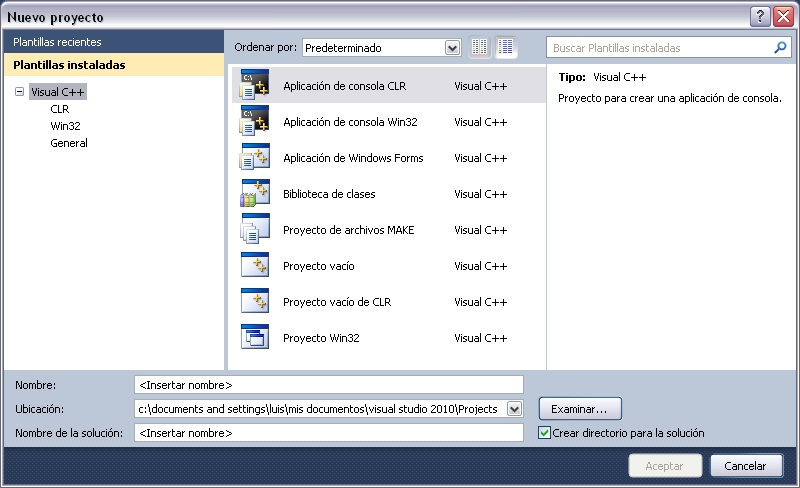Toggle Crear directorio para la solución checkbox
Image resolution: width=800 pixels, height=488 pixels.
(544, 433)
